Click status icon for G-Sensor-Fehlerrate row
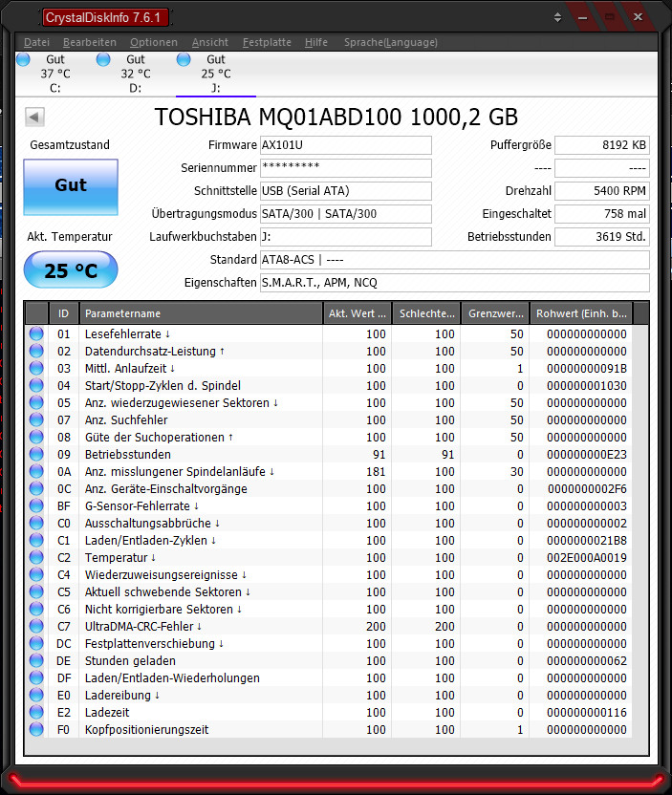The width and height of the screenshot is (672, 795). pyautogui.click(x=36, y=506)
